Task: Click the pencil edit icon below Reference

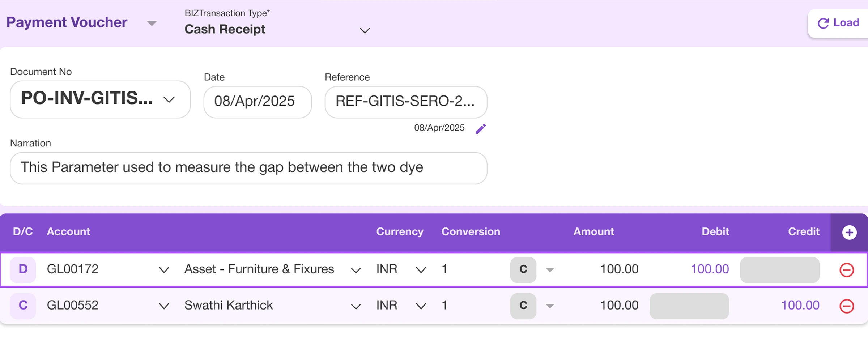Action: pyautogui.click(x=481, y=128)
